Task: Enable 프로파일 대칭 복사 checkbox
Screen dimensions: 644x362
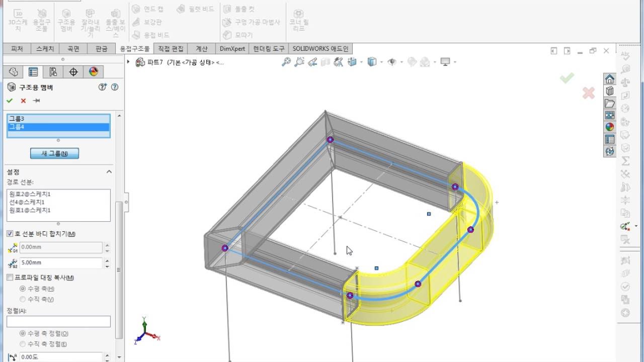Action: 10,278
